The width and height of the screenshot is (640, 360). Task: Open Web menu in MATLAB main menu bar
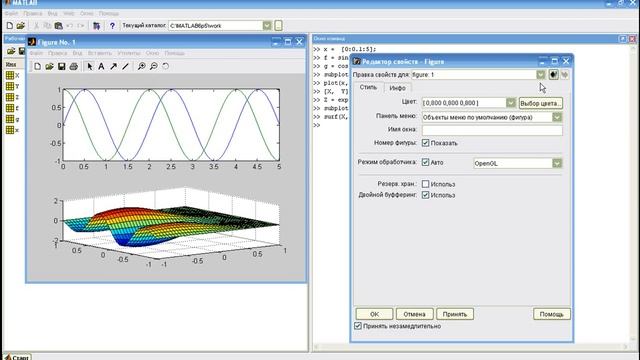pos(69,13)
